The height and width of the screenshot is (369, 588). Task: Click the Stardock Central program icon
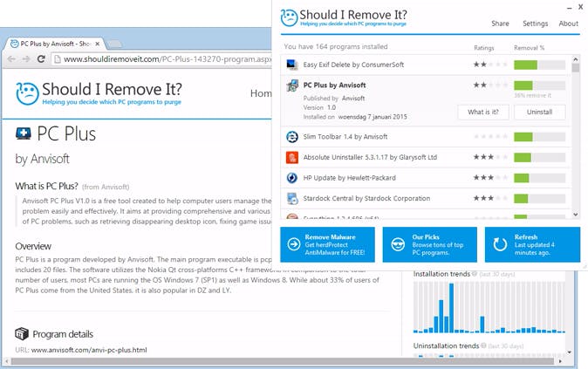292,198
